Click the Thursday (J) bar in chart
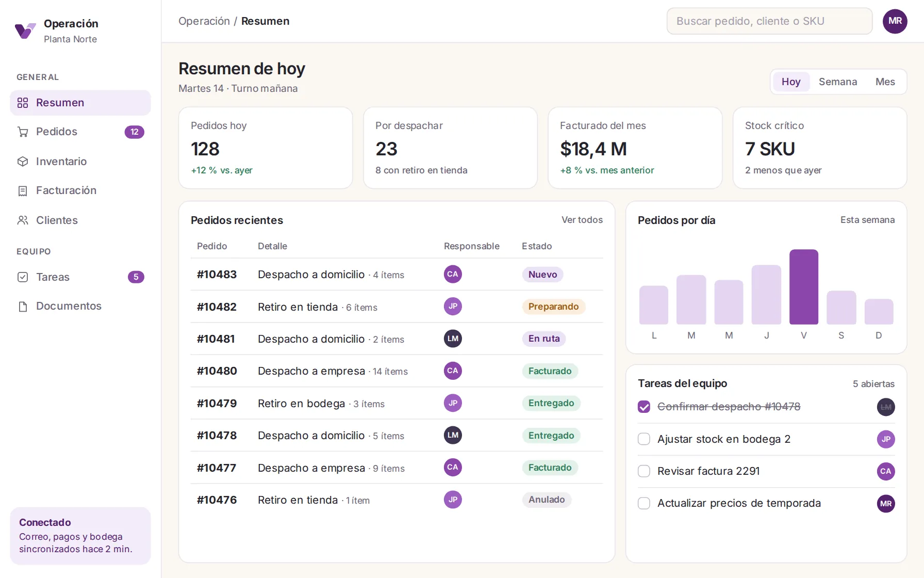The image size is (924, 578). 766,295
